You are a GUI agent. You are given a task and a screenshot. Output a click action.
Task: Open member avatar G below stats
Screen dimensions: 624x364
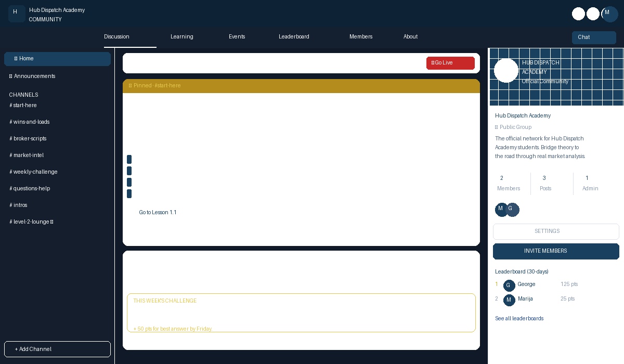click(x=513, y=210)
